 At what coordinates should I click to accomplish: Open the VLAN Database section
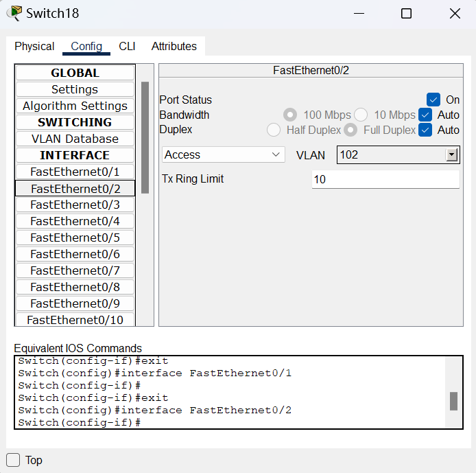tap(75, 139)
